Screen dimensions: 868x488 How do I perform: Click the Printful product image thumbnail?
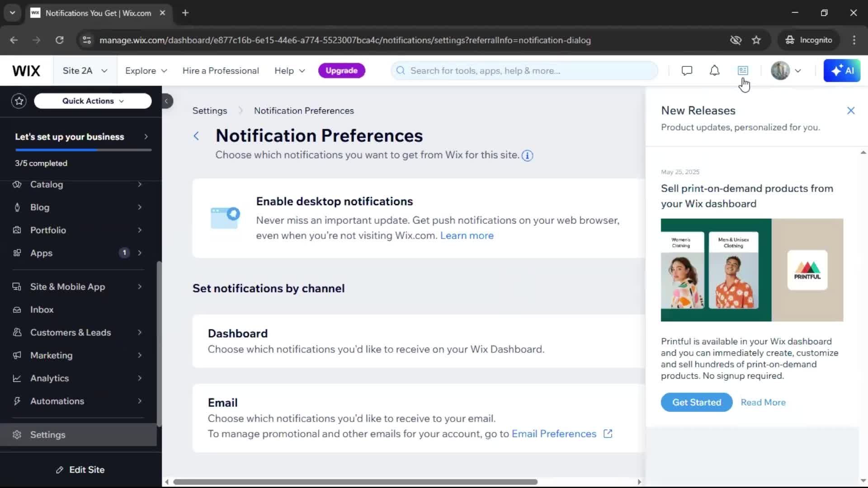[752, 270]
